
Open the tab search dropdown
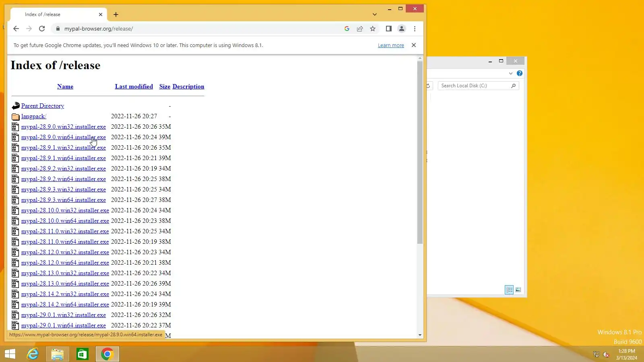[x=375, y=14]
